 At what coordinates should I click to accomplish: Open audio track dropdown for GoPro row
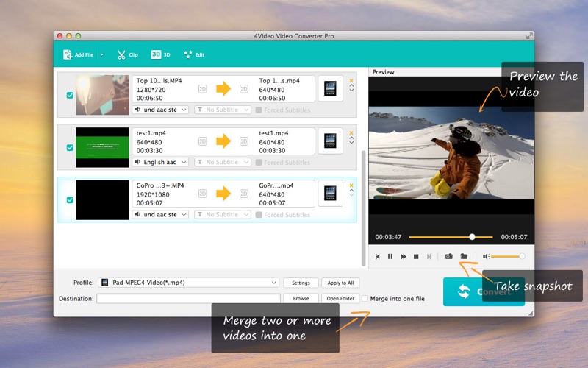[160, 214]
